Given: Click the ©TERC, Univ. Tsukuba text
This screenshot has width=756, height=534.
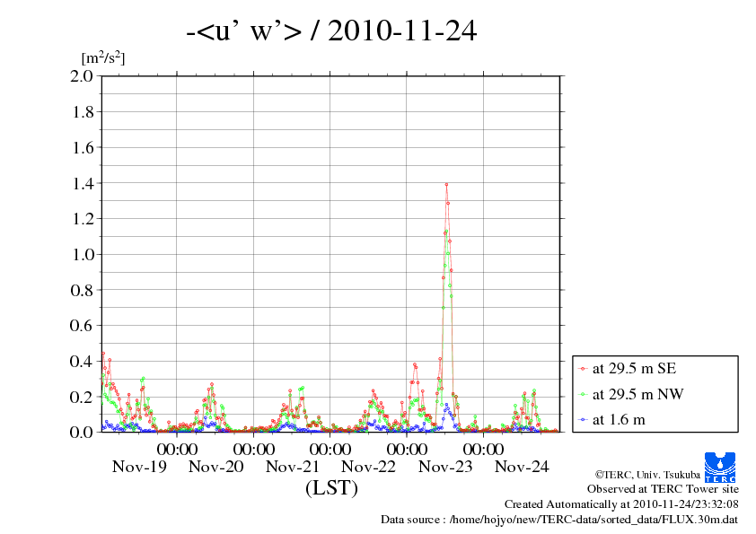Looking at the screenshot, I should (x=647, y=475).
